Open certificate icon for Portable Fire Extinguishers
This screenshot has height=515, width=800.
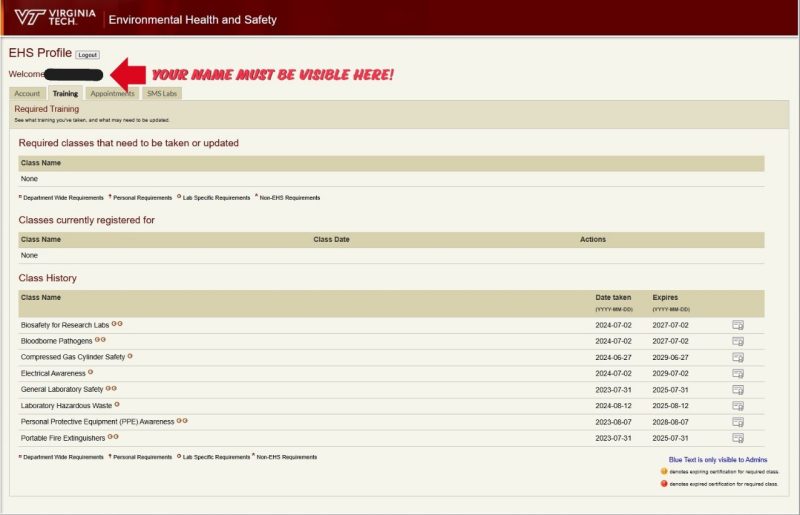point(738,438)
